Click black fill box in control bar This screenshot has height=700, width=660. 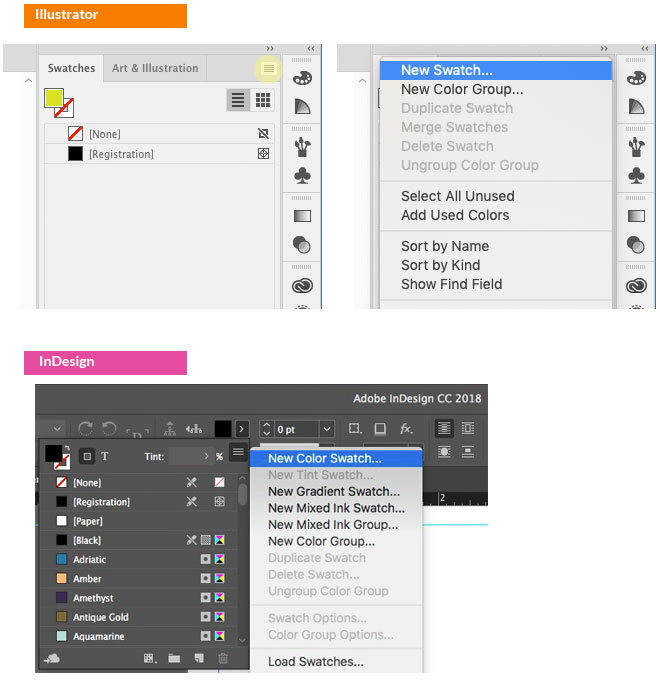[x=223, y=429]
